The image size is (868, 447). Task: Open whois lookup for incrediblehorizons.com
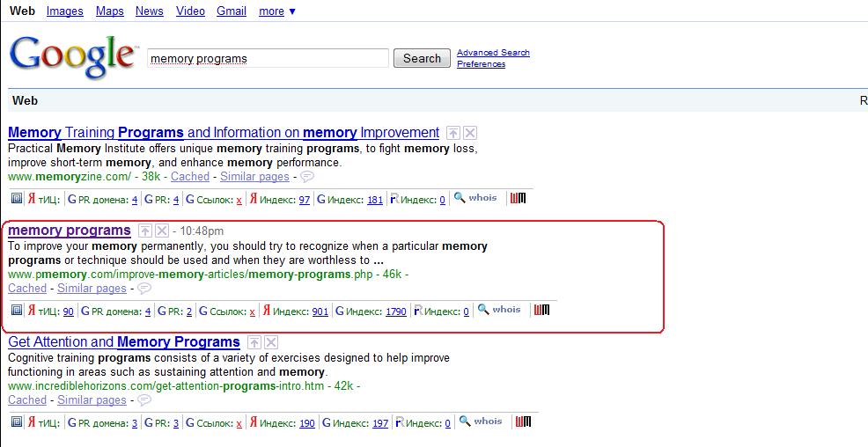481,421
